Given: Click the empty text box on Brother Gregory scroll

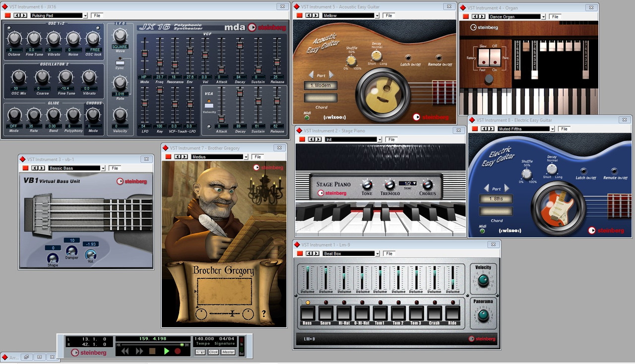Looking at the screenshot, I should [224, 291].
